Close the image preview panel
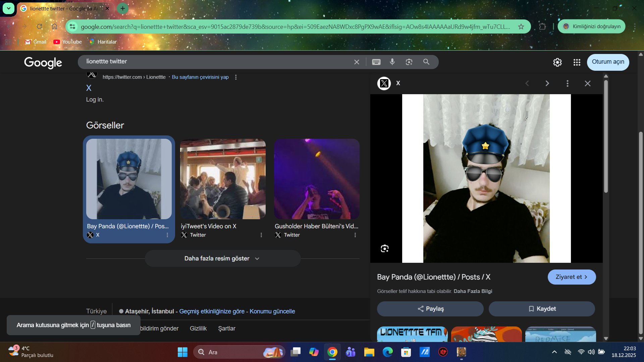This screenshot has width=644, height=362. coord(588,83)
